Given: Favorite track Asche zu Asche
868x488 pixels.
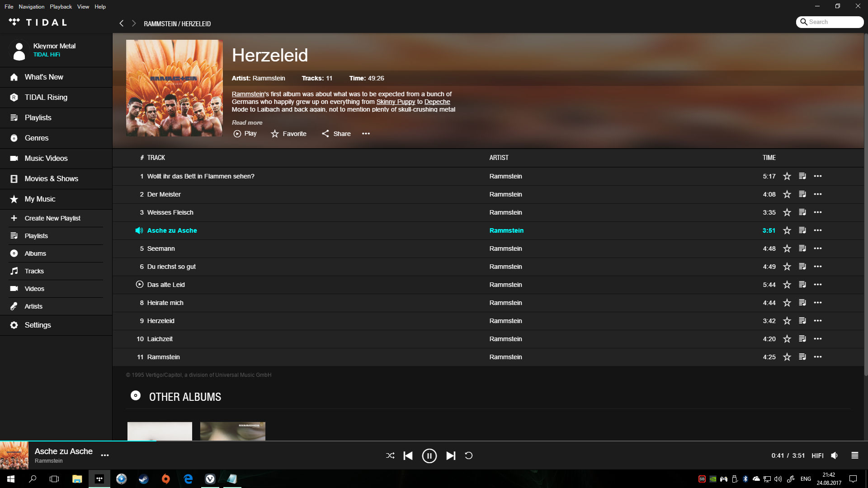Looking at the screenshot, I should click(x=787, y=230).
